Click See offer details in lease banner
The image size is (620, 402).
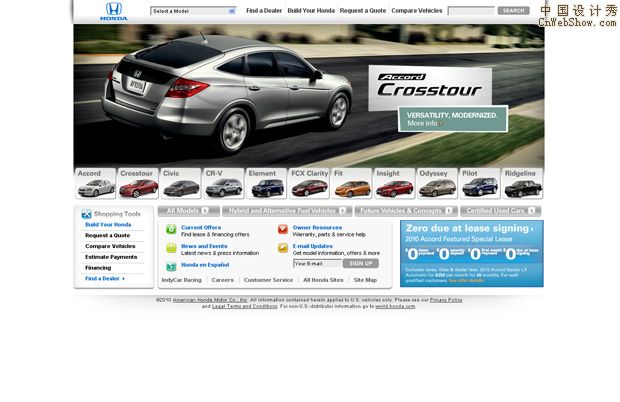coord(466,280)
